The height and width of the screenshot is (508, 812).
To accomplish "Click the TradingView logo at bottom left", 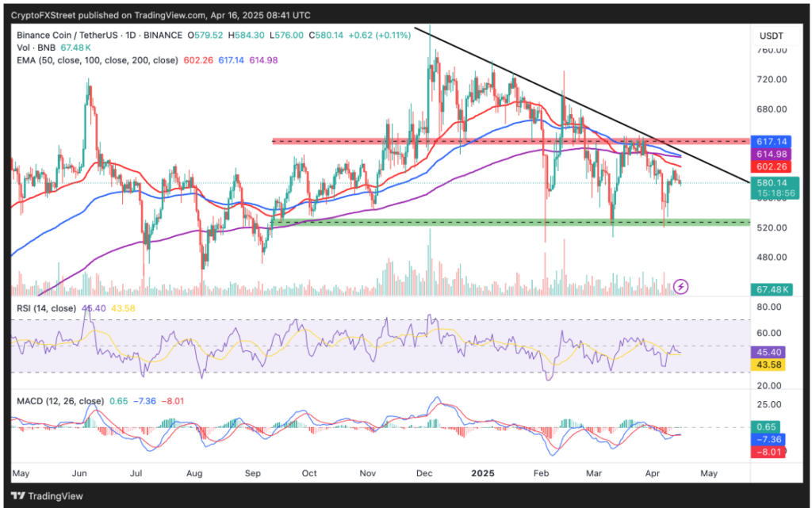I will pos(47,495).
